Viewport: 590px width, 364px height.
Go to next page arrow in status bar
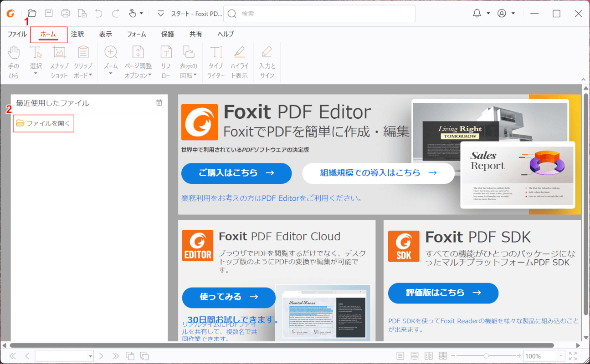point(101,356)
